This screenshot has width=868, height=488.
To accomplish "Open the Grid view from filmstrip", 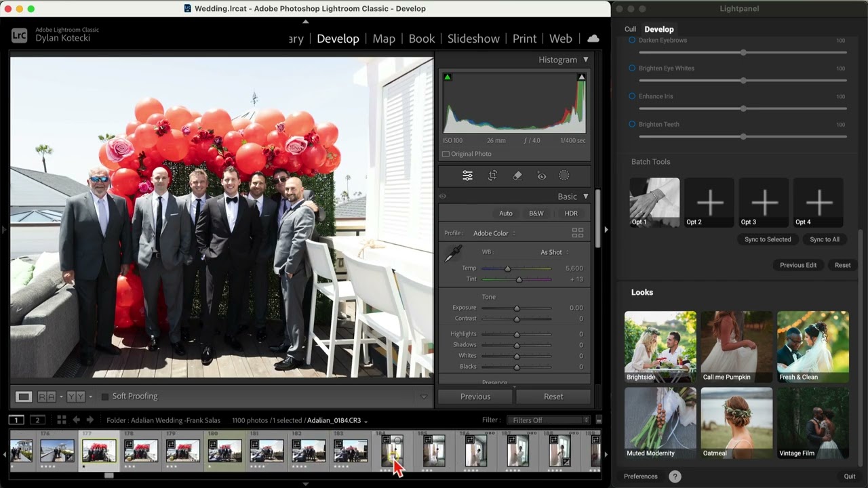I will tap(61, 420).
